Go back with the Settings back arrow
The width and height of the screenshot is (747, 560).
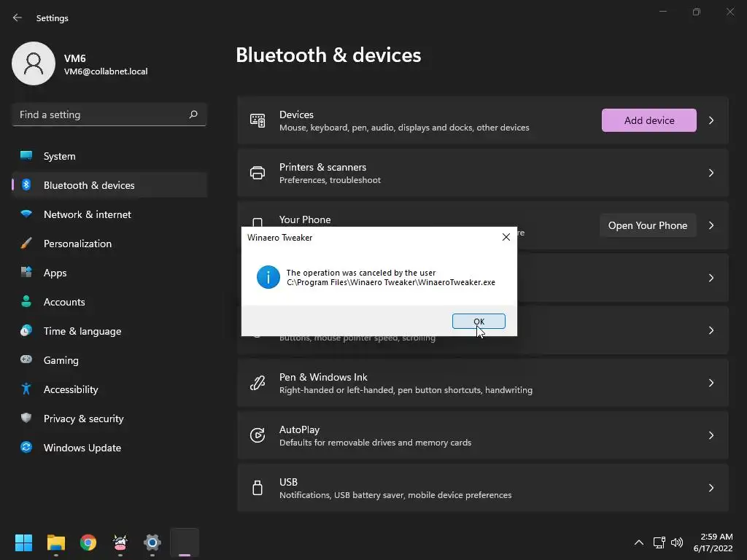(18, 17)
